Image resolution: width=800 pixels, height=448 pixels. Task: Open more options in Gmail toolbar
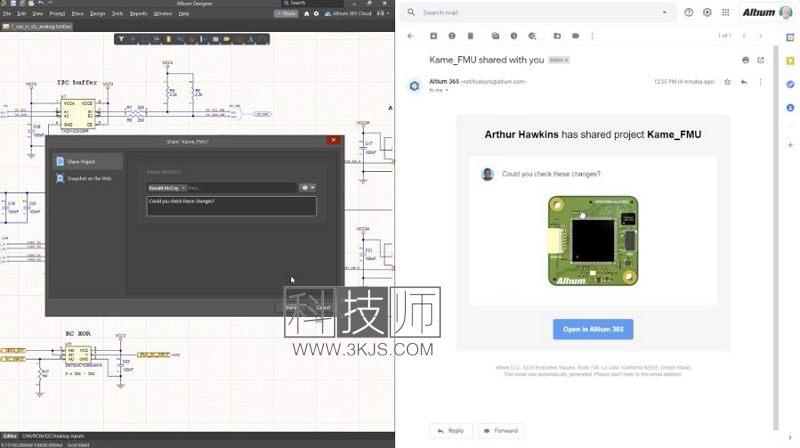pos(592,36)
